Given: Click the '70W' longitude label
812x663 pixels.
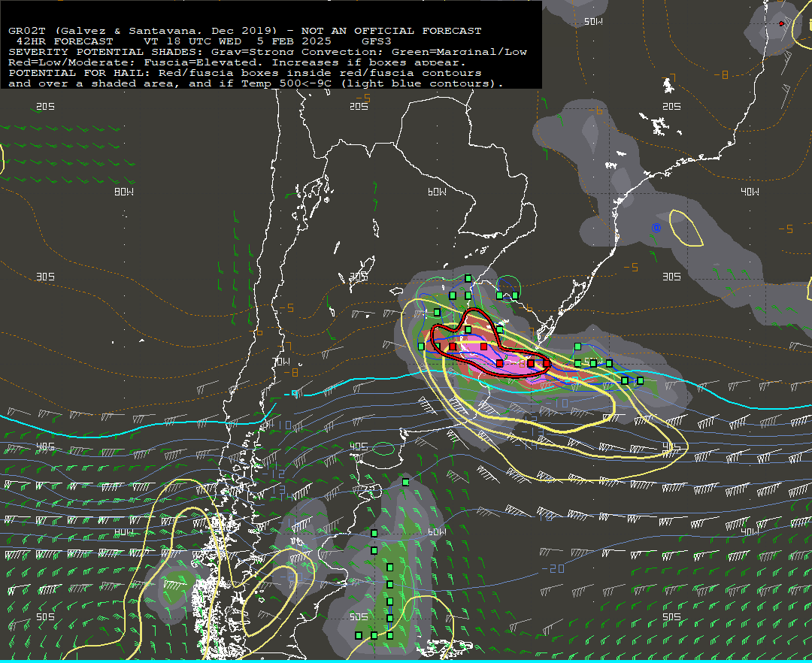Looking at the screenshot, I should (x=282, y=362).
